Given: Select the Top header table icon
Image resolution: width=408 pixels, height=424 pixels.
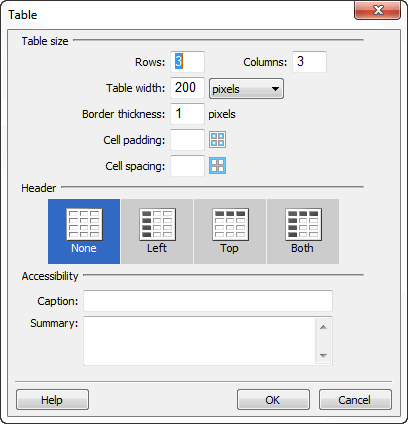Looking at the screenshot, I should click(x=230, y=224).
